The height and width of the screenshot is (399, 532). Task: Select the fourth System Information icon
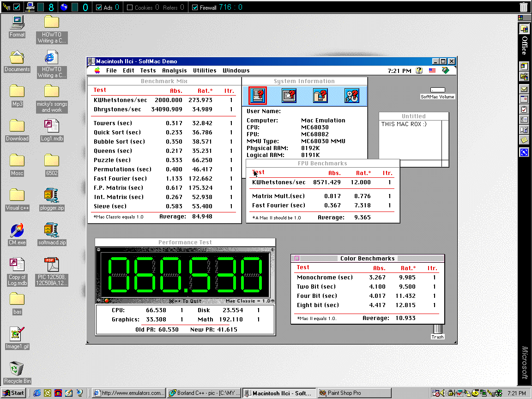click(351, 95)
